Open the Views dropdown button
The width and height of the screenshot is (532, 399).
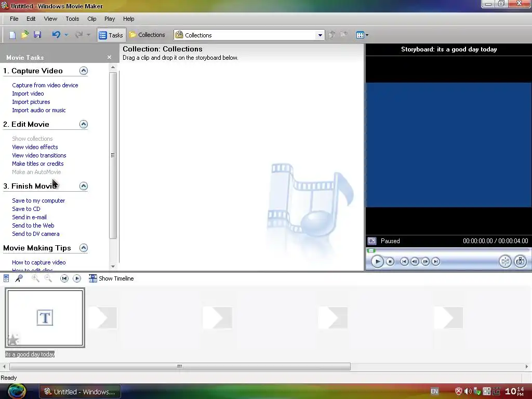362,35
